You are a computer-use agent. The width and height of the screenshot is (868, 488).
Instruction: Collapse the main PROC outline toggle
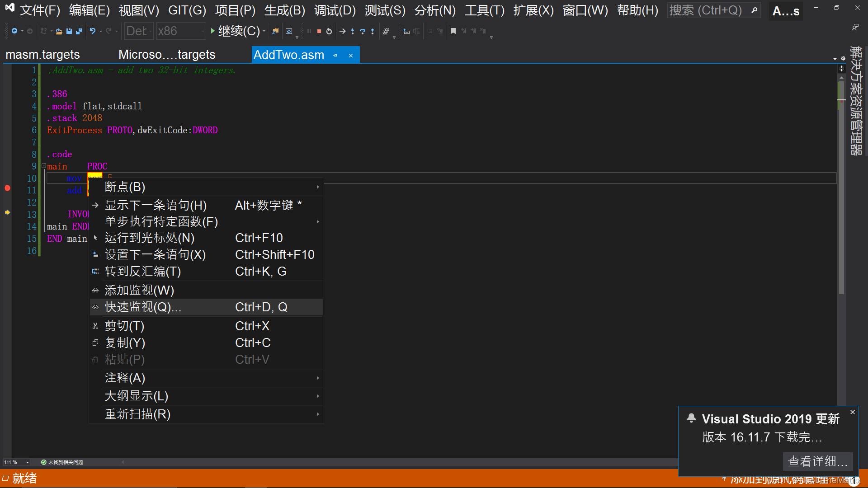pyautogui.click(x=44, y=166)
